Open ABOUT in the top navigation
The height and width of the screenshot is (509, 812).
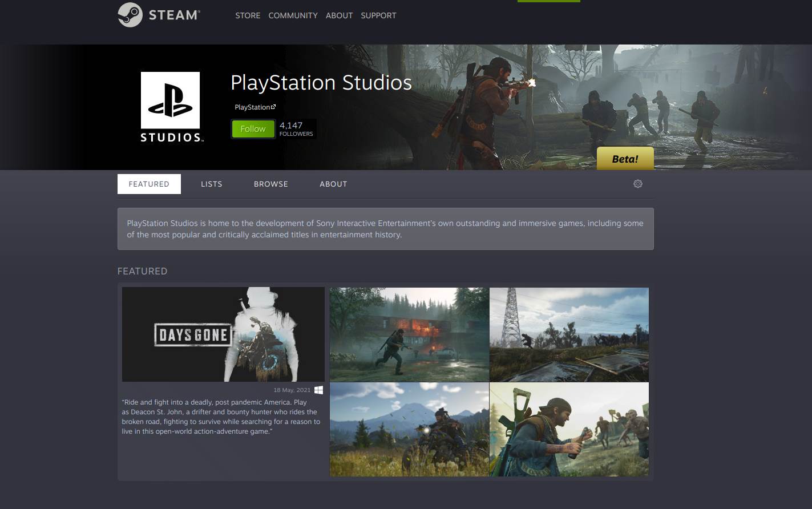point(339,15)
